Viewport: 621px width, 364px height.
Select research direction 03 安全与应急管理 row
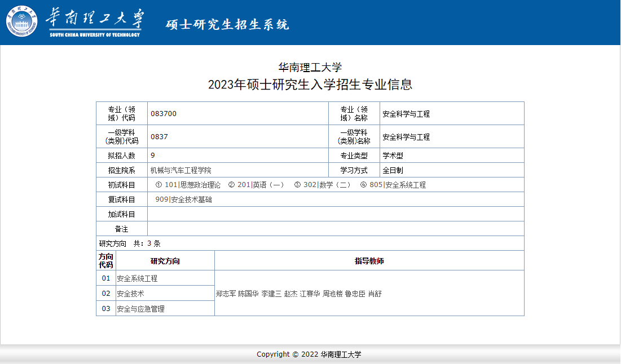[140, 309]
